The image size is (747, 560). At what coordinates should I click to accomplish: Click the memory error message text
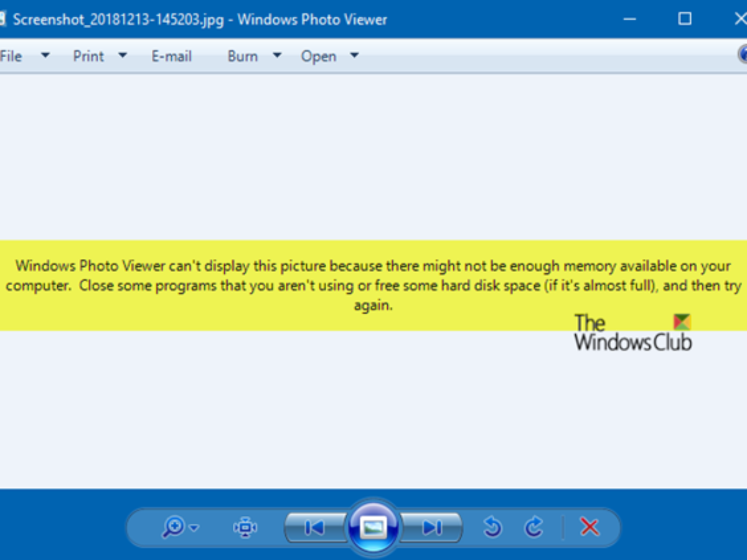(x=374, y=286)
